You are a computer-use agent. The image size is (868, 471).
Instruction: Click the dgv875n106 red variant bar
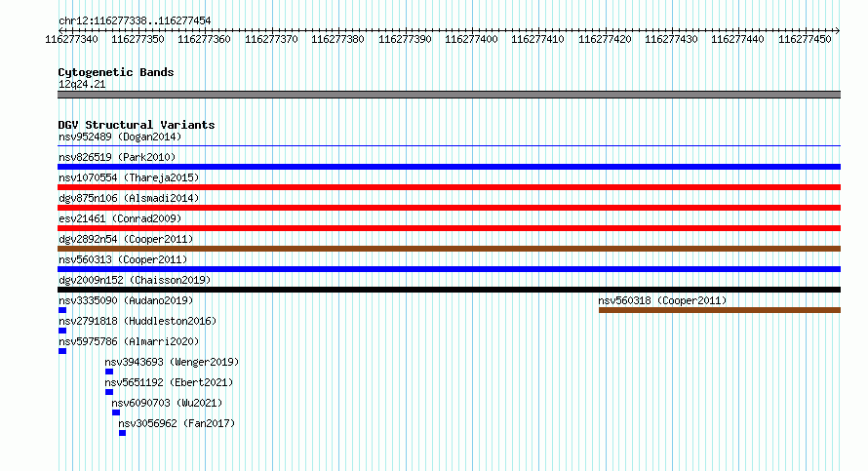tap(449, 208)
